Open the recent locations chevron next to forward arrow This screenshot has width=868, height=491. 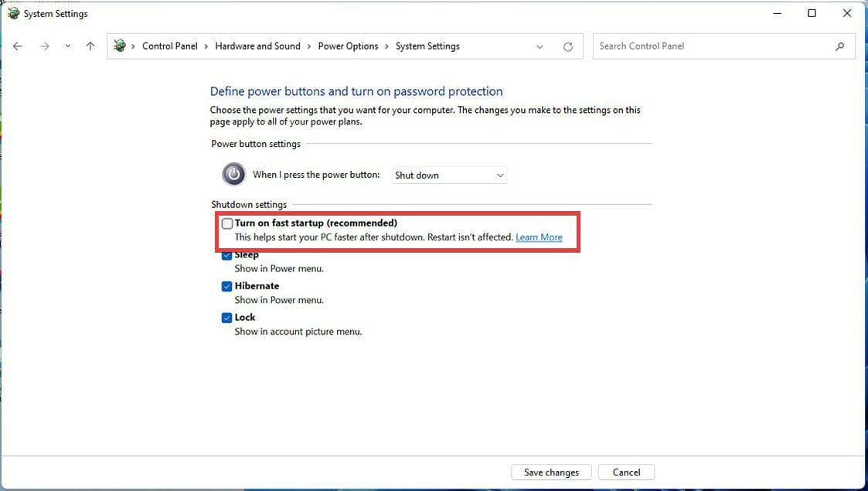point(67,46)
